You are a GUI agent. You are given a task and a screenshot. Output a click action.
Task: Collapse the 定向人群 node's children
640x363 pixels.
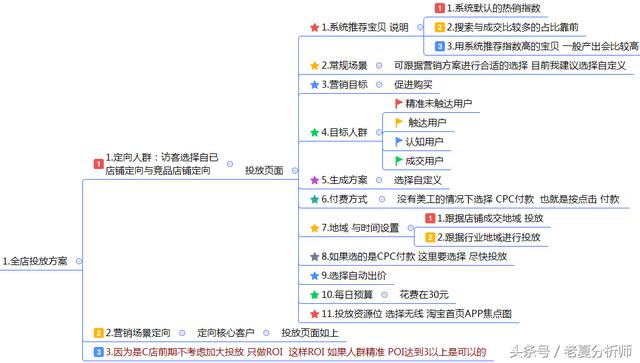[x=230, y=164]
